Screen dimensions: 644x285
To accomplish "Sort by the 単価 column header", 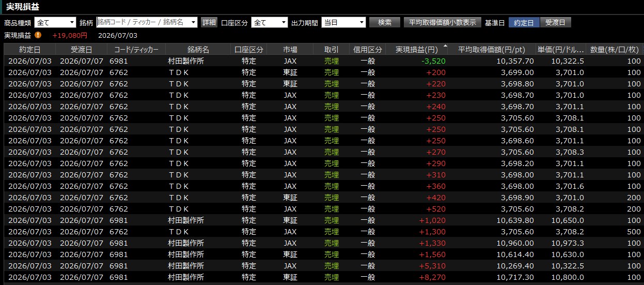I will [x=561, y=50].
